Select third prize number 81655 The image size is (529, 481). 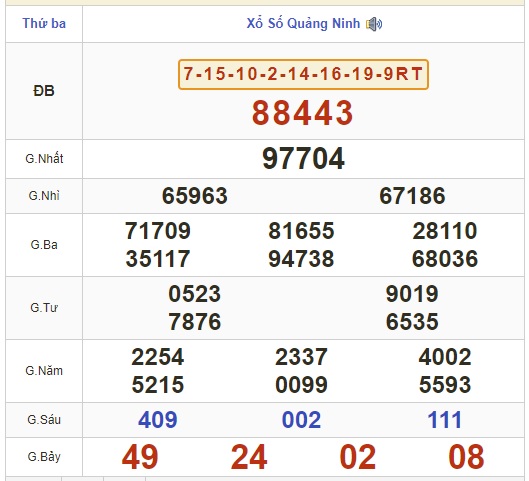click(301, 231)
